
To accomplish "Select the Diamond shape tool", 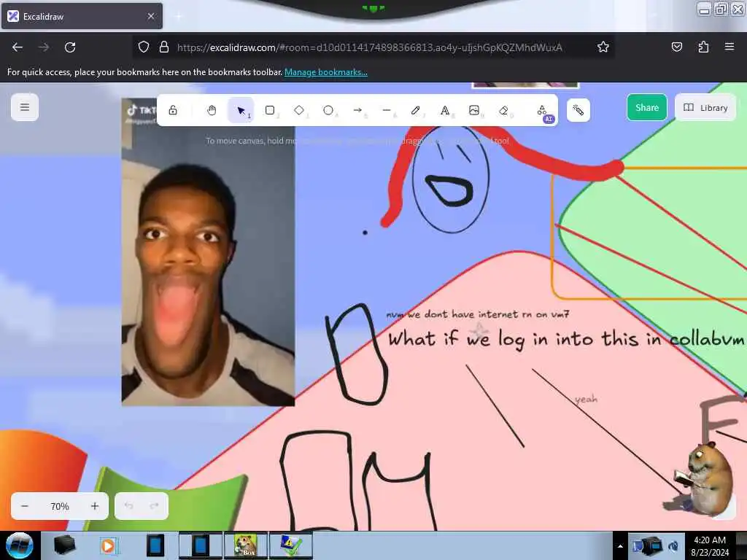I will (x=299, y=111).
